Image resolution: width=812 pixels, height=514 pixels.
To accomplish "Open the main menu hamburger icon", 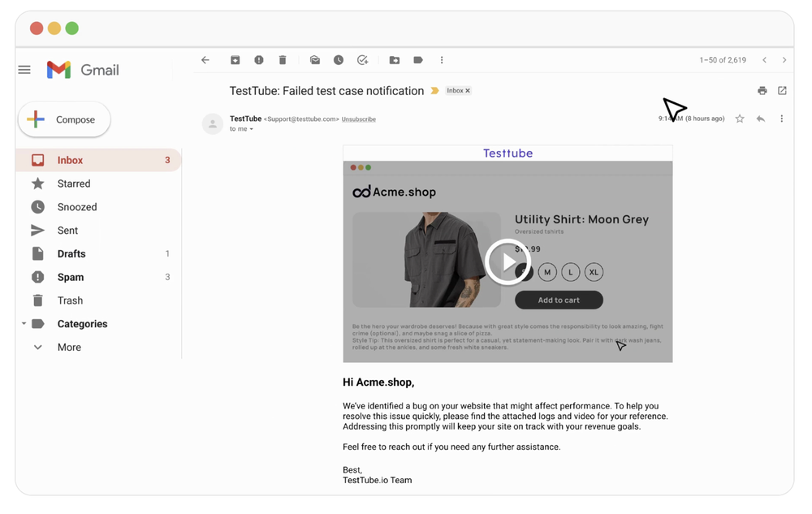I will [24, 69].
